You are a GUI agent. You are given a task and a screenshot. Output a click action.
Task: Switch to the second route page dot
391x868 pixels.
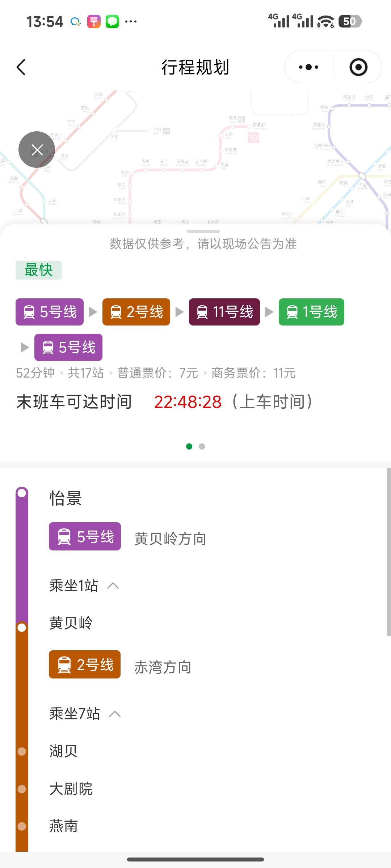pyautogui.click(x=202, y=447)
